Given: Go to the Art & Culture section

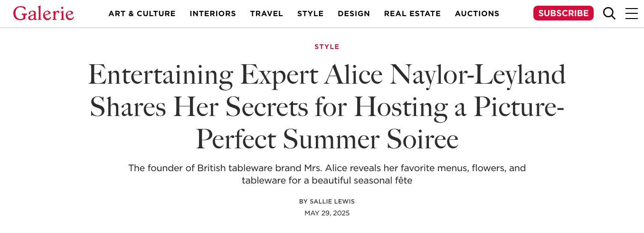Looking at the screenshot, I should coord(142,14).
